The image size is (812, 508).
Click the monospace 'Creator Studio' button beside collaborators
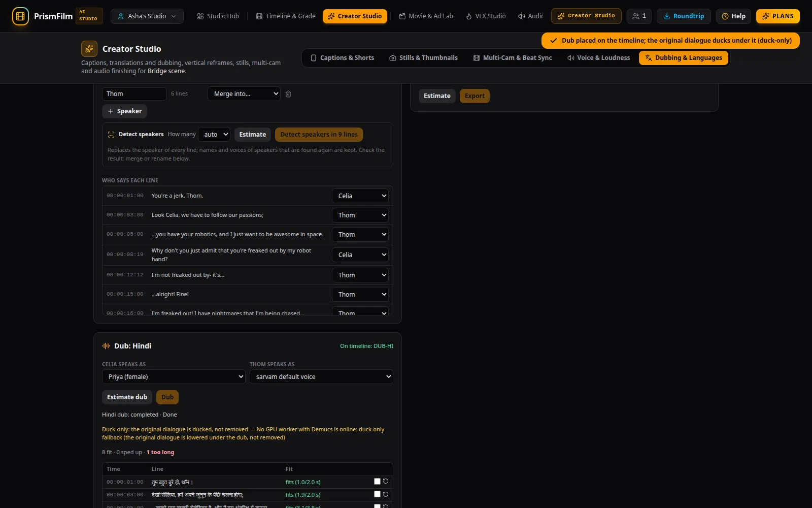coord(586,16)
